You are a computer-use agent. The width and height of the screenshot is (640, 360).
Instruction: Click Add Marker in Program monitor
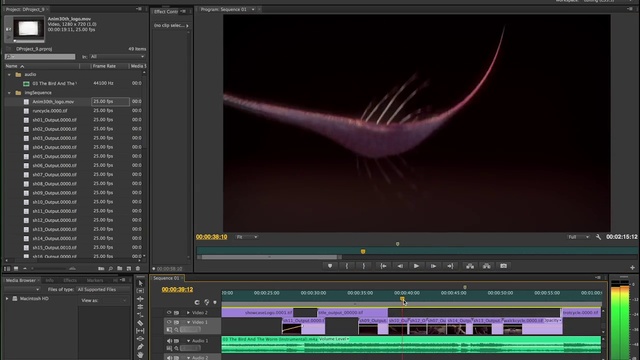click(330, 266)
